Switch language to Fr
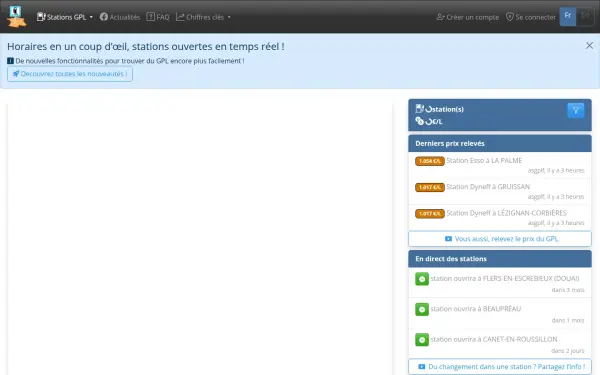The width and height of the screenshot is (600, 375). pos(568,16)
